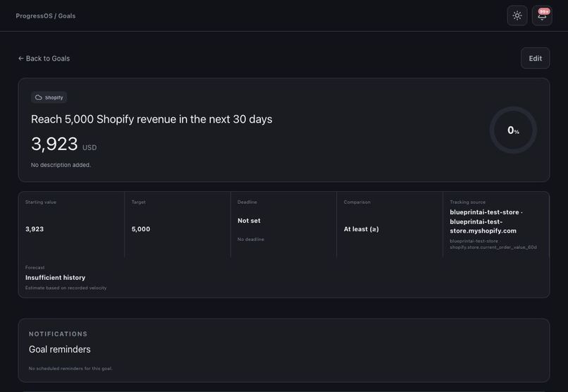
Task: Toggle the light/dark theme sun icon
Action: coord(517,16)
